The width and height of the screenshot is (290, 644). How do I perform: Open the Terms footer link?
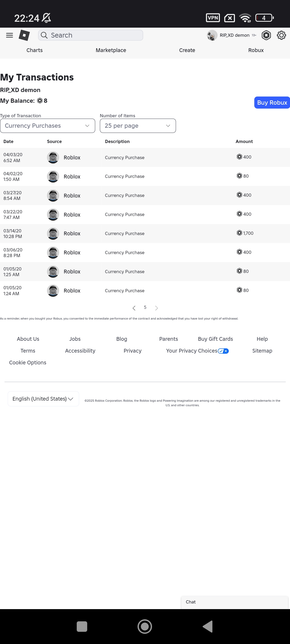click(x=28, y=351)
